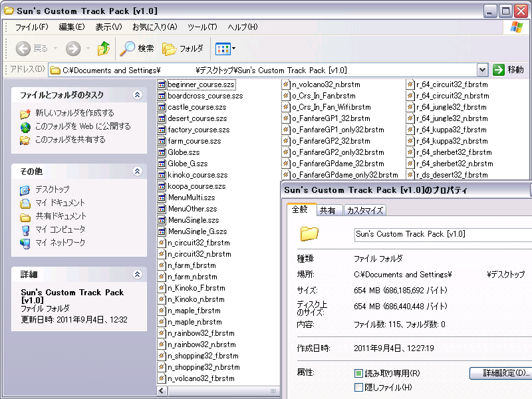
Task: Select the n_volcano32_n.brstm file icon
Action: pos(286,84)
